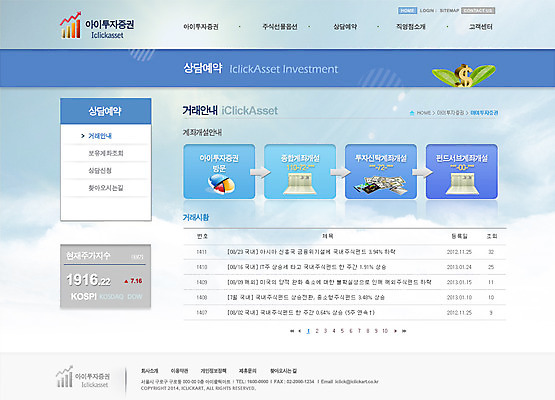This screenshot has height=400, width=555.
Task: Switch stock index widget to KOSDAQ tab
Action: (x=111, y=297)
